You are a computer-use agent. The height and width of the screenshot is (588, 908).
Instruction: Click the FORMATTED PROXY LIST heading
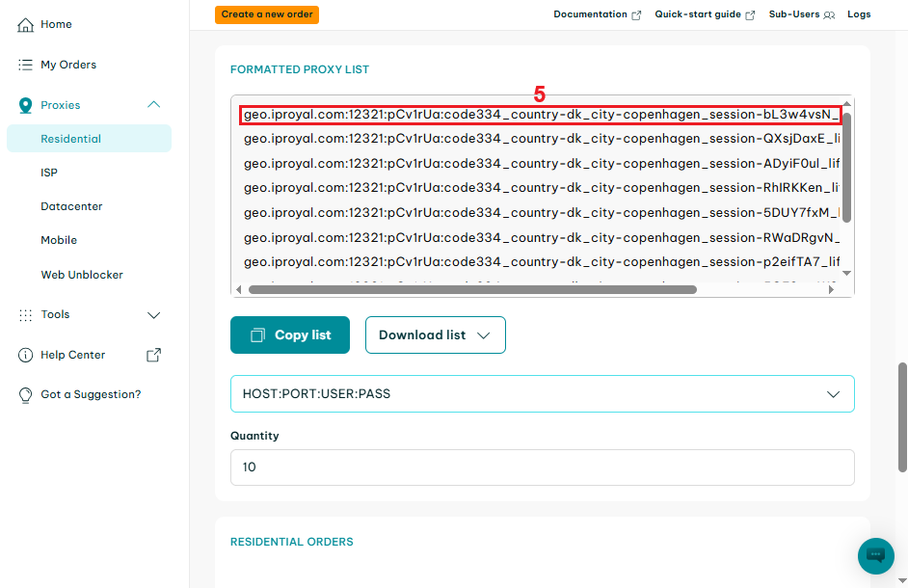300,69
